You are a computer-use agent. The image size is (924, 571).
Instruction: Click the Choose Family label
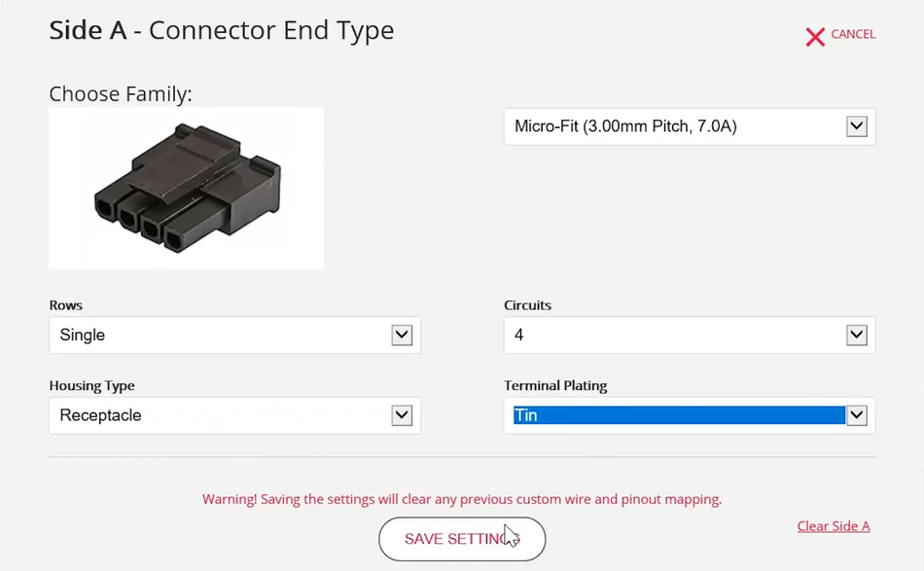coord(120,93)
